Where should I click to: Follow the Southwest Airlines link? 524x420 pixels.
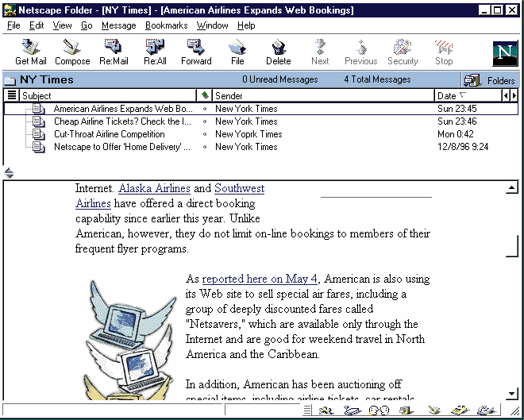[239, 188]
